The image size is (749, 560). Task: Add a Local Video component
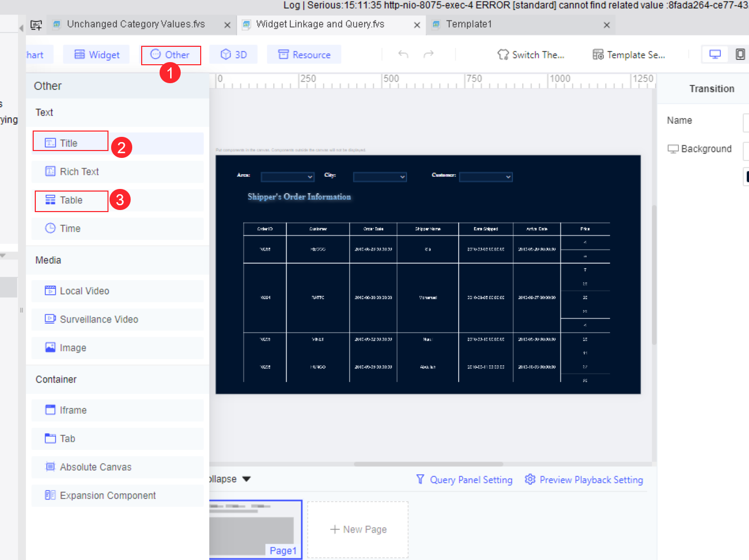point(117,291)
